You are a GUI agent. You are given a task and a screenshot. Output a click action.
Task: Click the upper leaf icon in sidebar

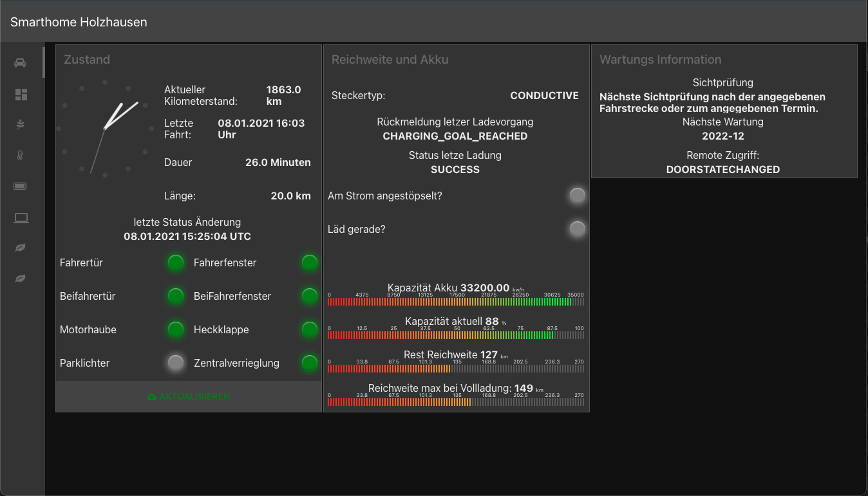pos(21,248)
